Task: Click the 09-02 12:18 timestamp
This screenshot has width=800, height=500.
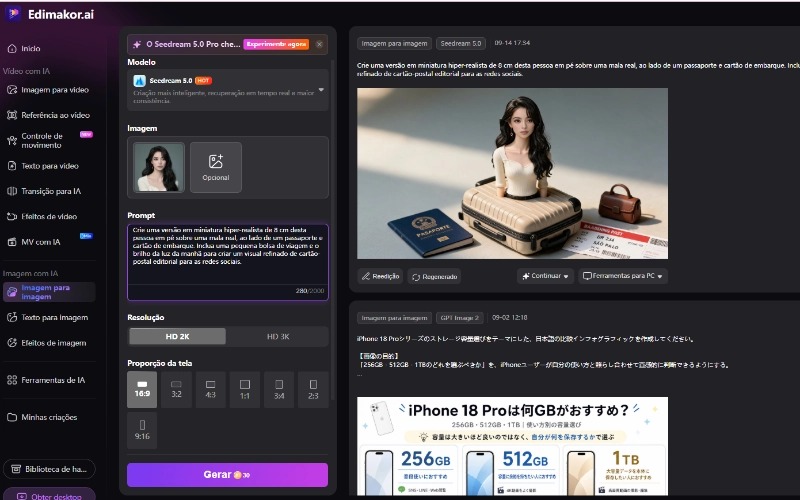Action: 510,318
